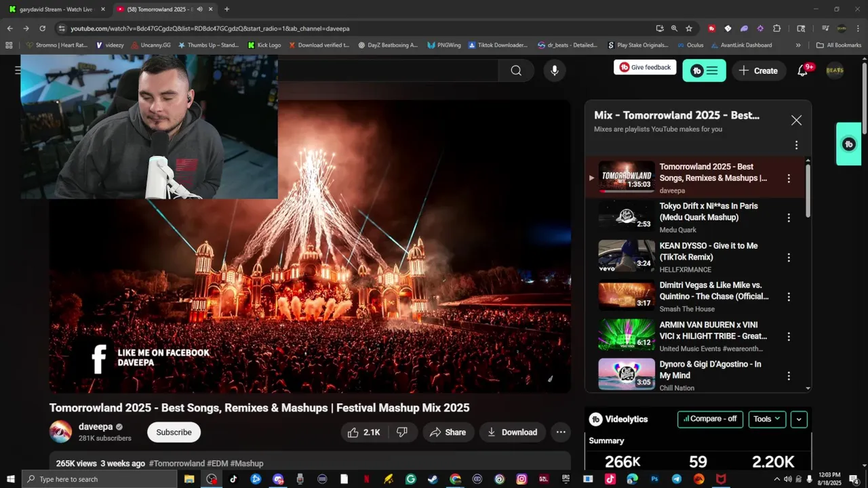The width and height of the screenshot is (868, 488).
Task: Open the #EDM hashtag link
Action: pyautogui.click(x=217, y=464)
